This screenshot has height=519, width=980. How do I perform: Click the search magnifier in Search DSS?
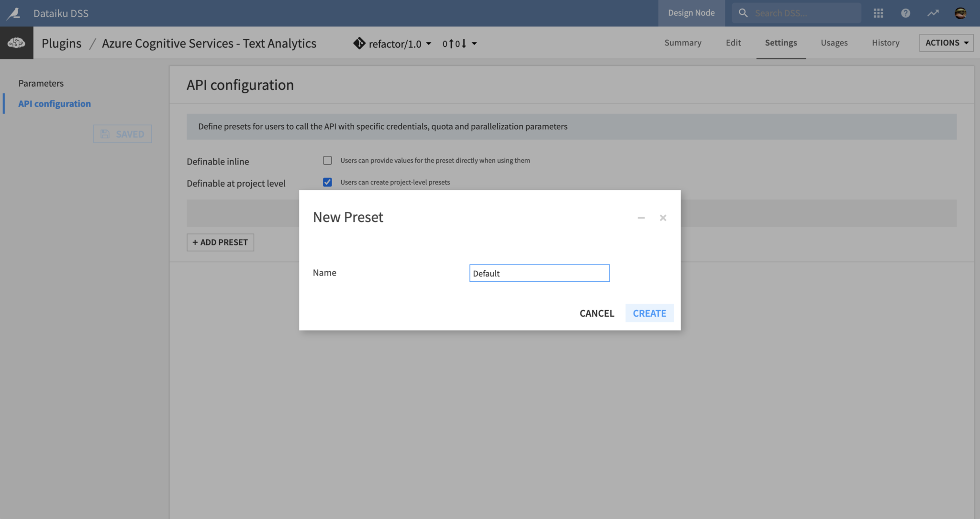743,13
